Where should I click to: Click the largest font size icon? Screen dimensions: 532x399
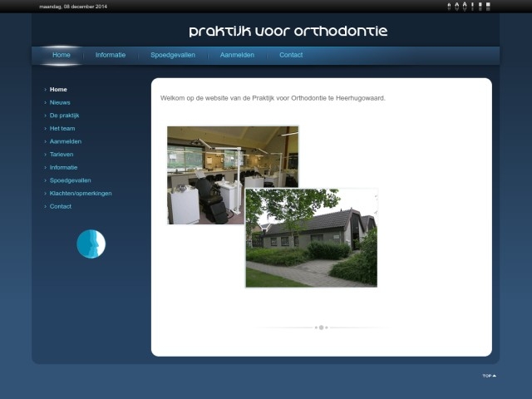(465, 6)
